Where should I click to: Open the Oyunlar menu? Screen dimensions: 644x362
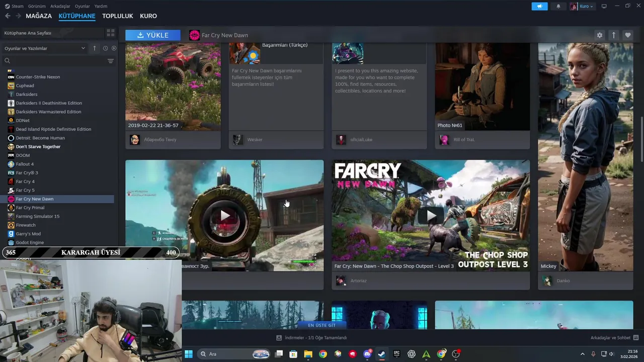83,6
